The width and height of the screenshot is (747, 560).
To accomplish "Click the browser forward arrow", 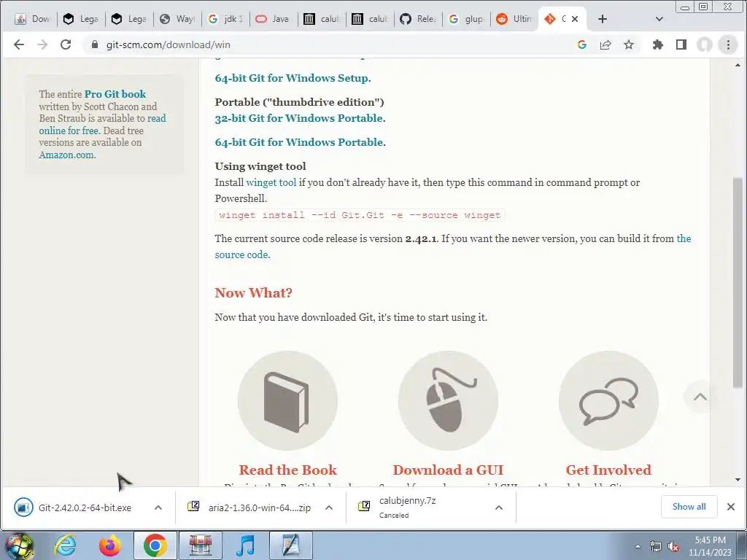I will [x=42, y=44].
